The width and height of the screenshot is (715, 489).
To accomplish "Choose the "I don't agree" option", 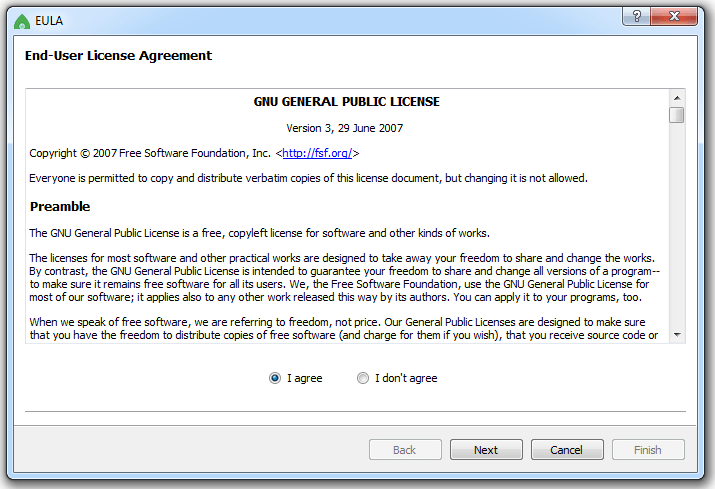I will point(363,378).
